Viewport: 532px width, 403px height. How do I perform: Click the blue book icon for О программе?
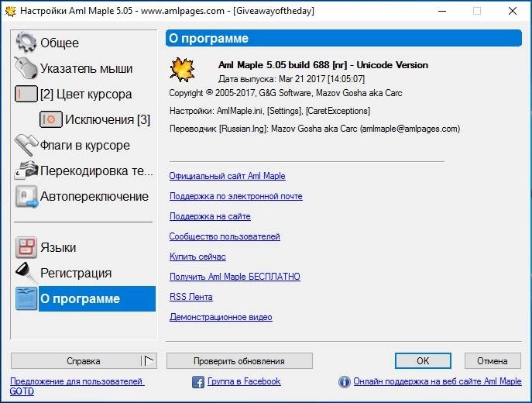[x=26, y=298]
